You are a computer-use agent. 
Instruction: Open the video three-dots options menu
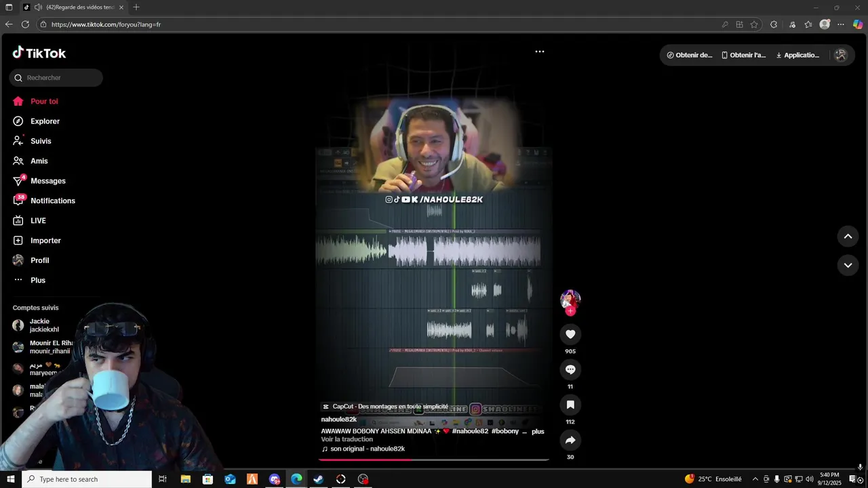540,52
